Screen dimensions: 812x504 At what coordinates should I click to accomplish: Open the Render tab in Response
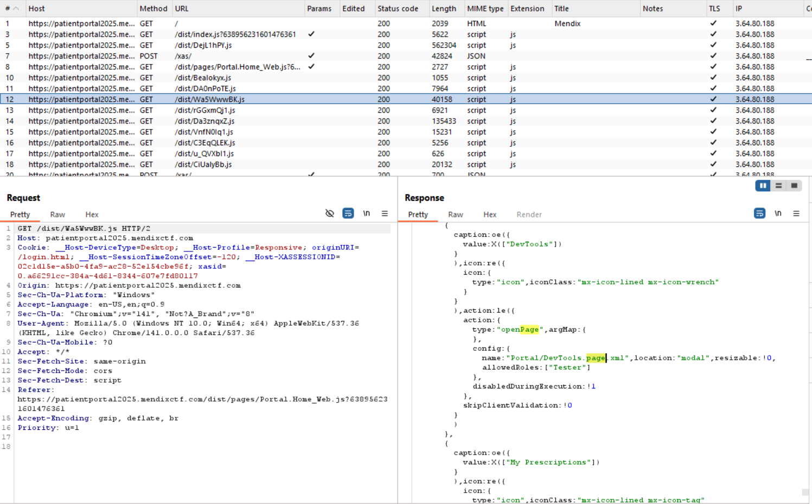tap(529, 215)
